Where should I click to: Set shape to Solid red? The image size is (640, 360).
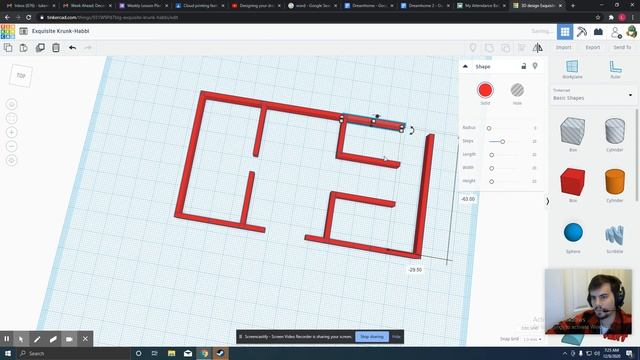485,90
